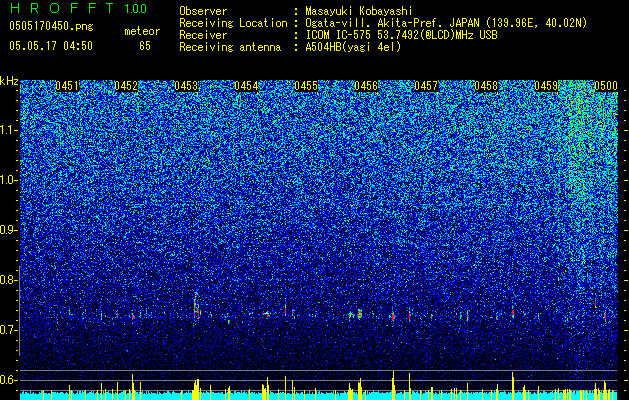Click the A504HB(yagi 4el) antenna text

pyautogui.click(x=353, y=47)
